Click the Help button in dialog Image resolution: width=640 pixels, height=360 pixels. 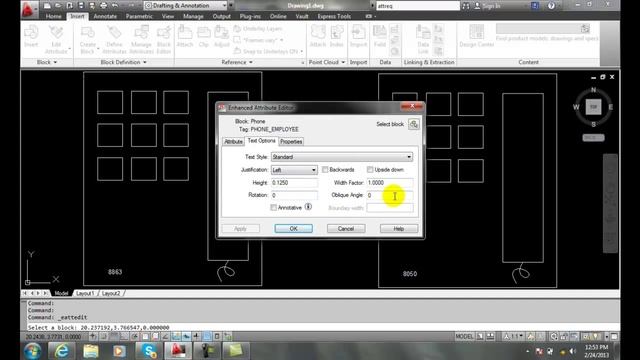point(399,229)
